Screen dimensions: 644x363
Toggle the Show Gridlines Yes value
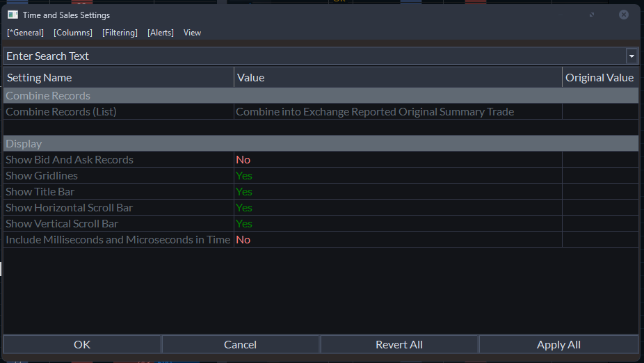click(244, 176)
